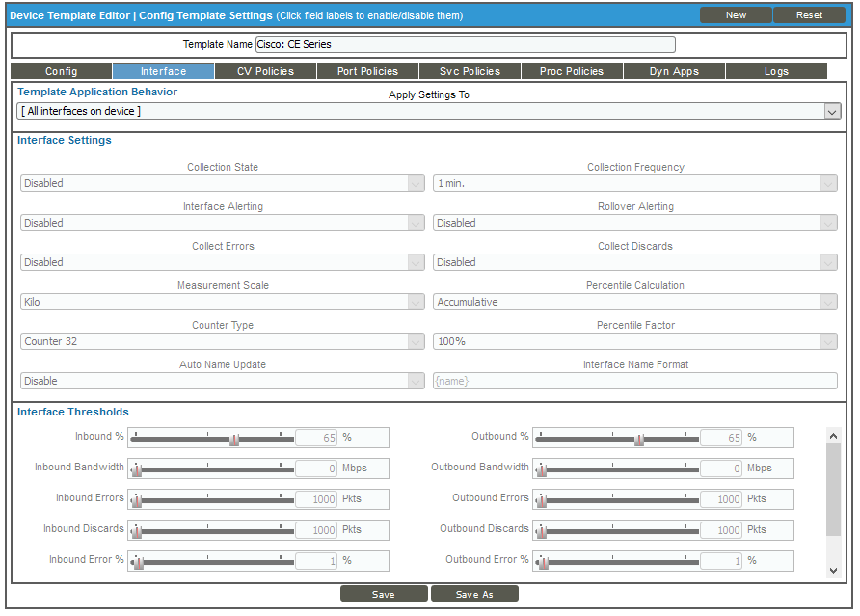Open the Percentile Calculation dropdown

[x=827, y=302]
